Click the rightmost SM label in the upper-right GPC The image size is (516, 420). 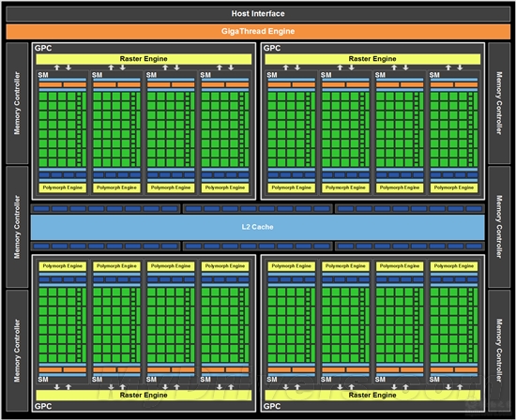tap(434, 75)
